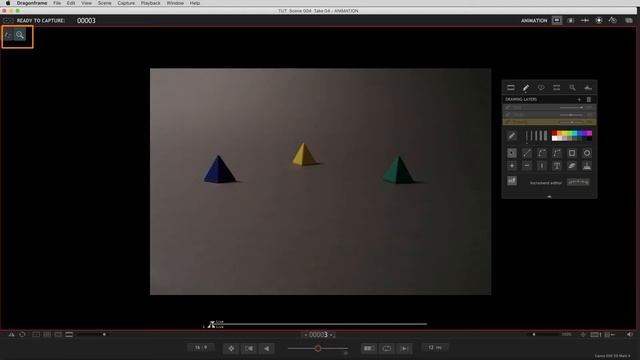Pick the white color swatch
640x360 pixels.
pyautogui.click(x=554, y=138)
